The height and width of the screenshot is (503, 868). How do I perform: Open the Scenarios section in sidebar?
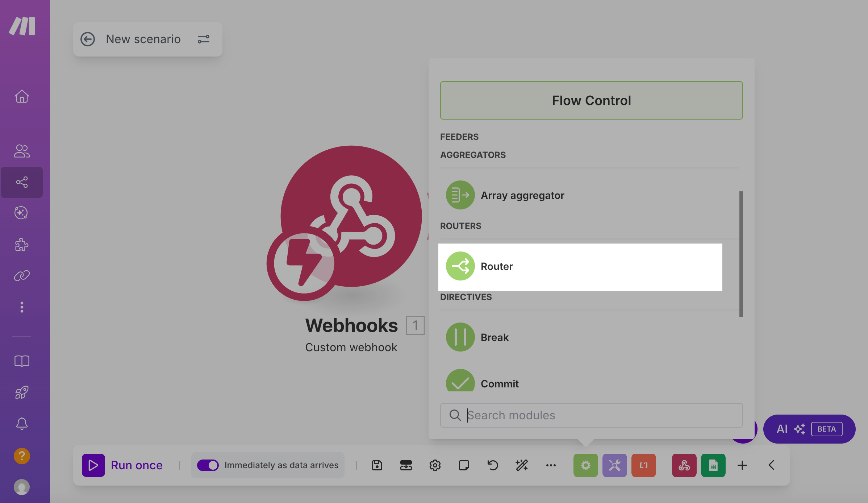[22, 182]
